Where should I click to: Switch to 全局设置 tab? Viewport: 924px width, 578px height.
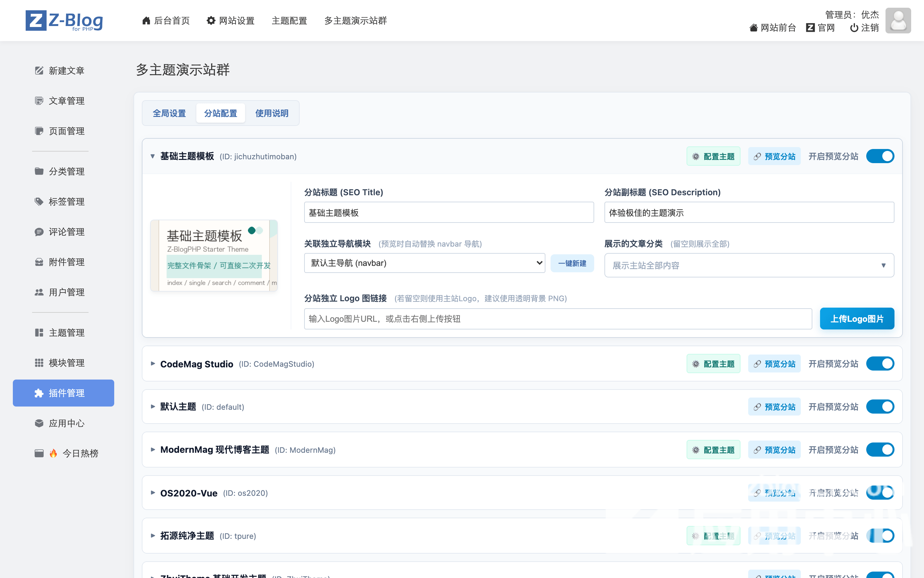click(169, 113)
